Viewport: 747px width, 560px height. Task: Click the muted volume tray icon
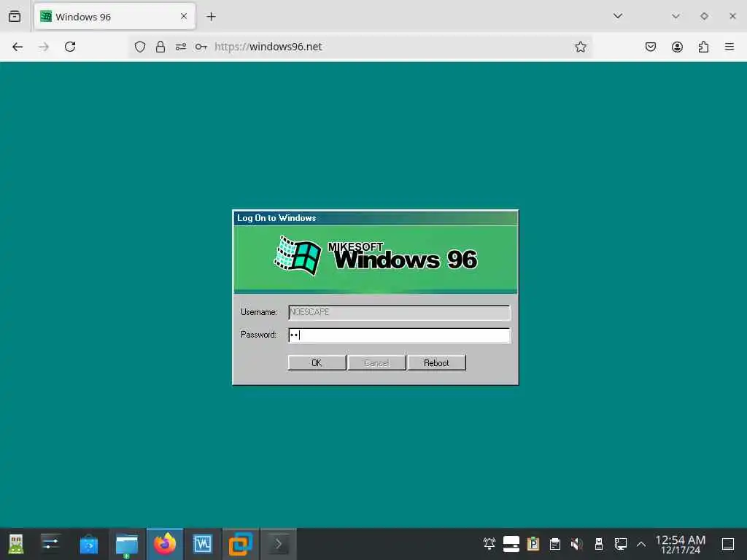tap(577, 544)
